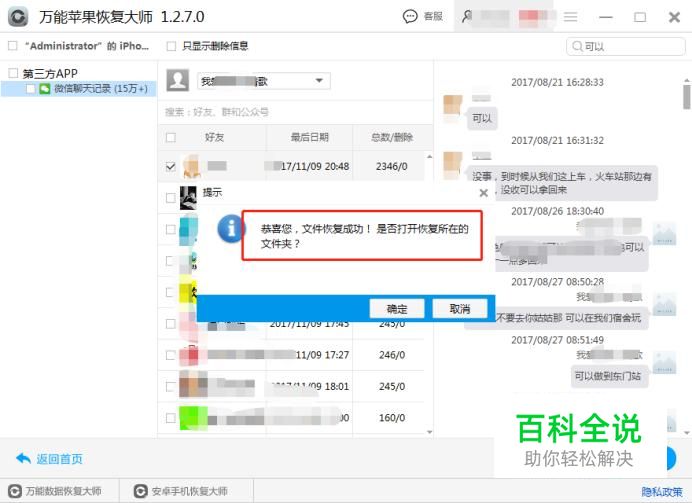692x503 pixels.
Task: Click friend list scrollbar down arrow
Action: [x=429, y=432]
